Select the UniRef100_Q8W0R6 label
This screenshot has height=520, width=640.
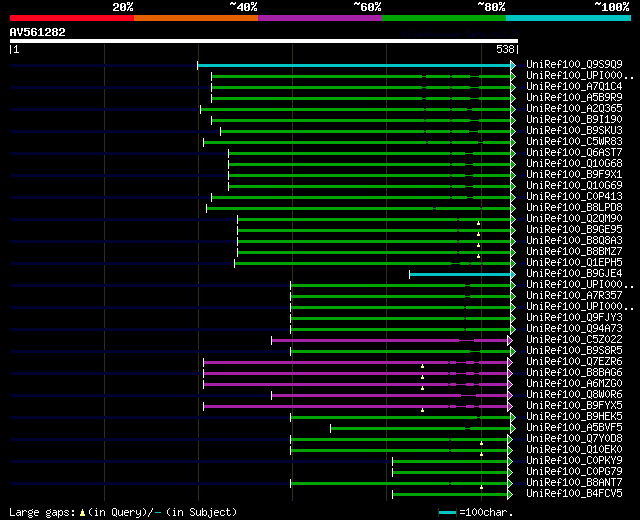[x=574, y=395]
